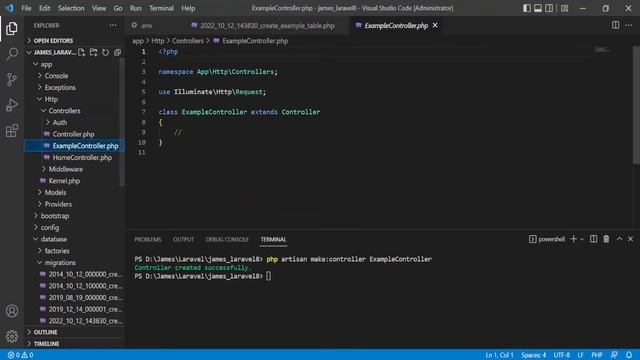Image resolution: width=640 pixels, height=360 pixels.
Task: Customize layout icon in title bar
Action: point(564,8)
